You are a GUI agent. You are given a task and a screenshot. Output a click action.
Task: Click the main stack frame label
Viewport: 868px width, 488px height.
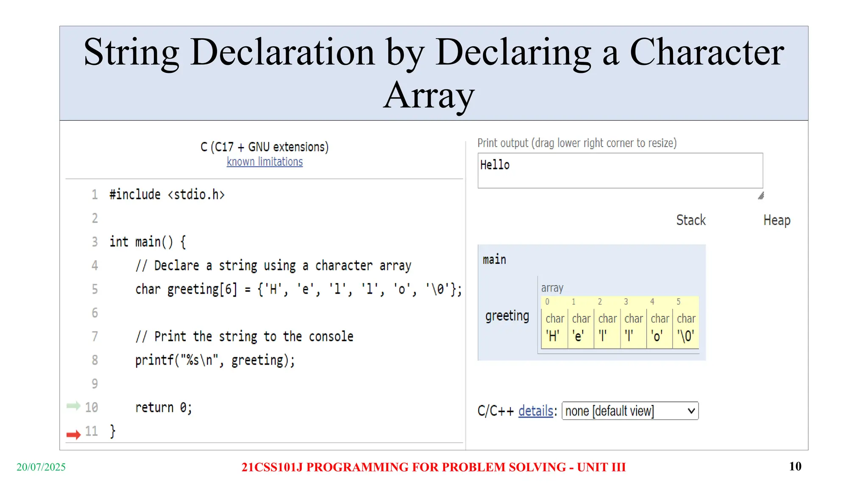[x=494, y=259]
